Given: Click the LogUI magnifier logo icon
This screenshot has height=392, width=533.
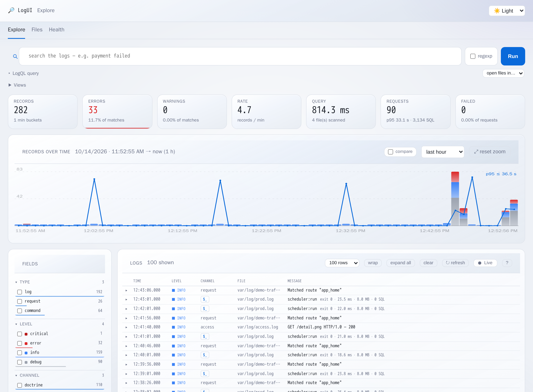Looking at the screenshot, I should tap(11, 10).
